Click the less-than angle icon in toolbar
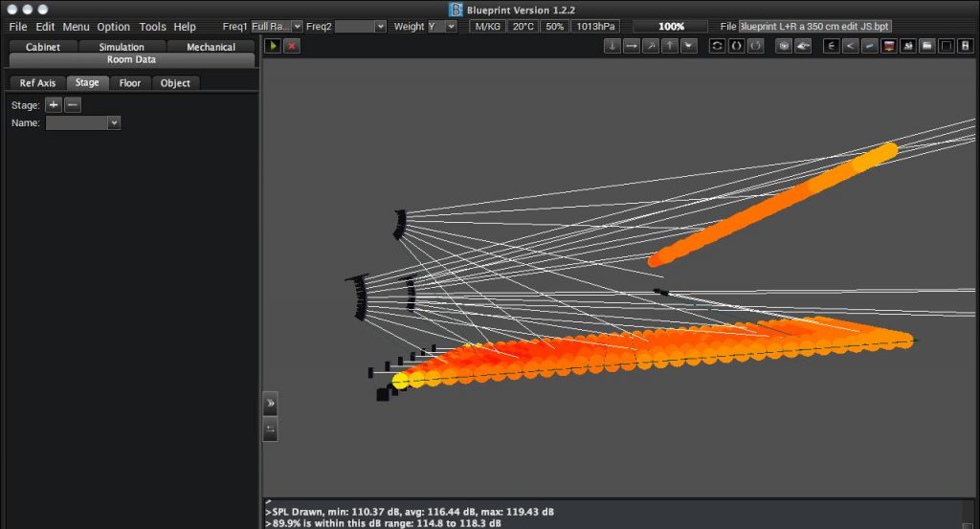This screenshot has width=980, height=529. point(850,46)
